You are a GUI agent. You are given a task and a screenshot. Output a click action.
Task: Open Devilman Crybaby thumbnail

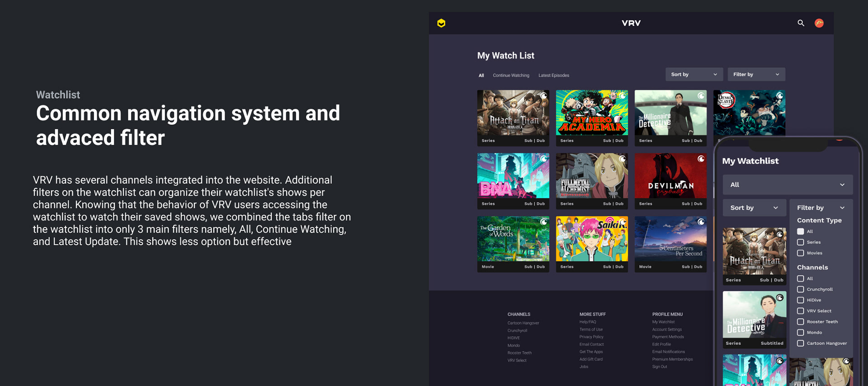670,176
